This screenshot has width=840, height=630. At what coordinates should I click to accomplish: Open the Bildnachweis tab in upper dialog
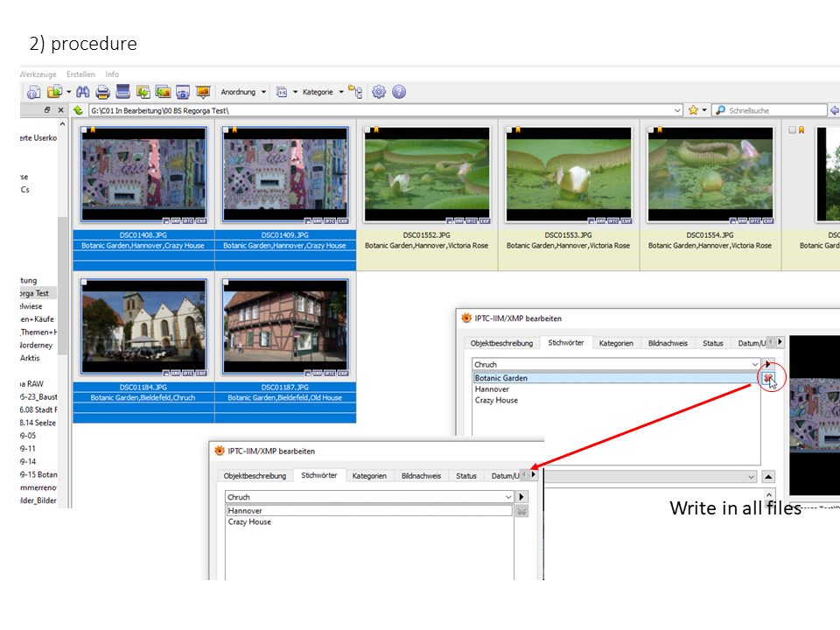point(668,343)
